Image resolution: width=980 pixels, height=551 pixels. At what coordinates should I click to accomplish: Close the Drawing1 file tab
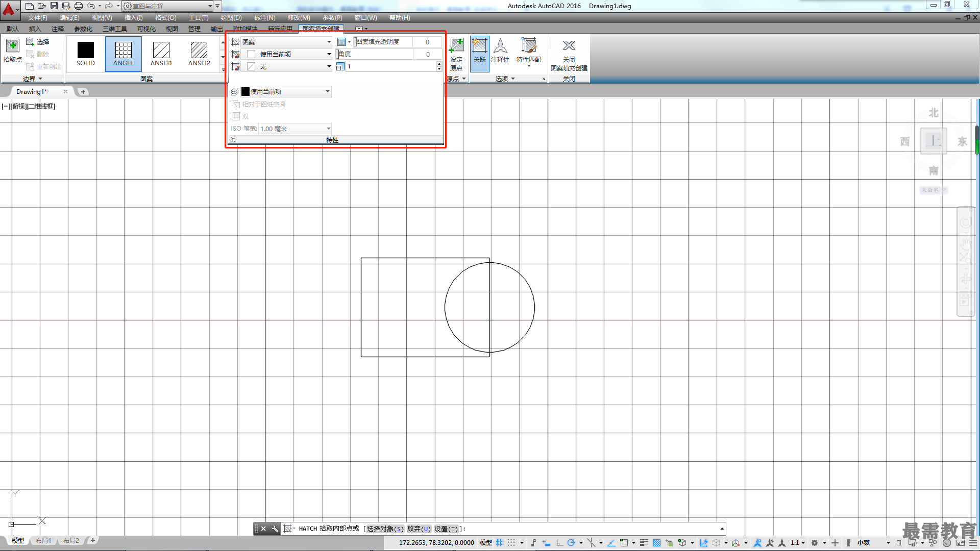[x=65, y=91]
